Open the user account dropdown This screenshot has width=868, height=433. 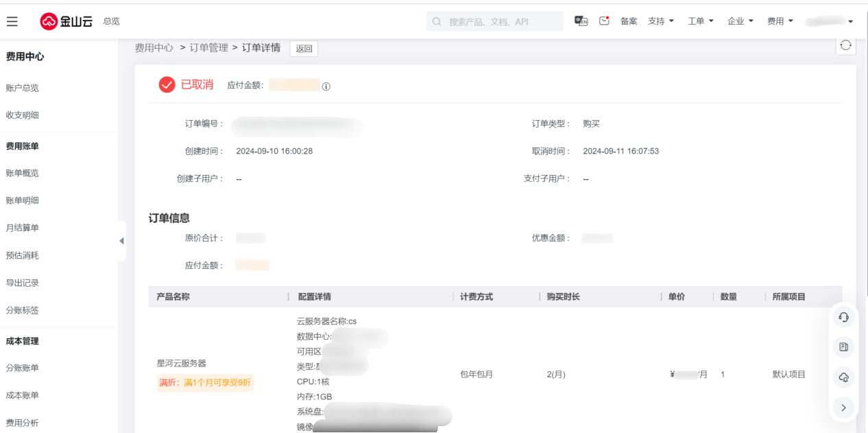tap(830, 21)
